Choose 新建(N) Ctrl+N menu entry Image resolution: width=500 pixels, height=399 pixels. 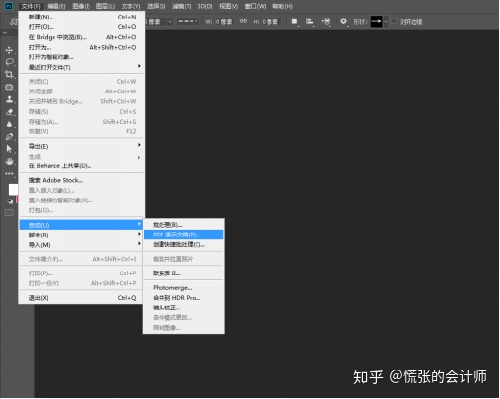pos(82,17)
